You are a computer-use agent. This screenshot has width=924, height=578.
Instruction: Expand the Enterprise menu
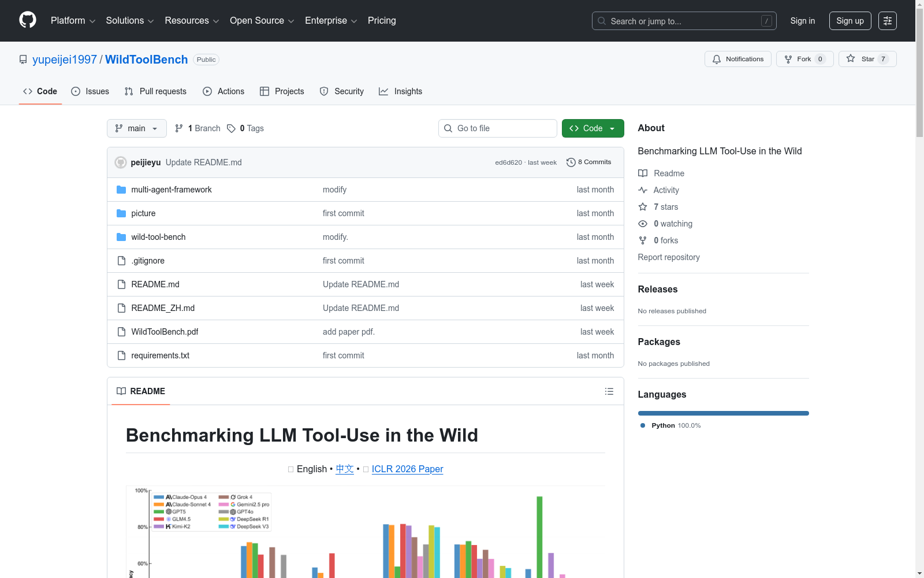331,21
